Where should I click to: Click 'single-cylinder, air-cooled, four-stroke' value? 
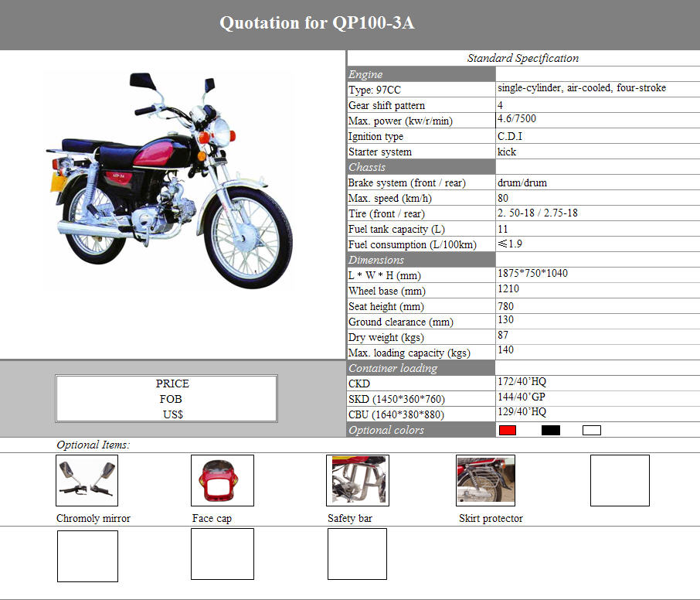tap(582, 88)
